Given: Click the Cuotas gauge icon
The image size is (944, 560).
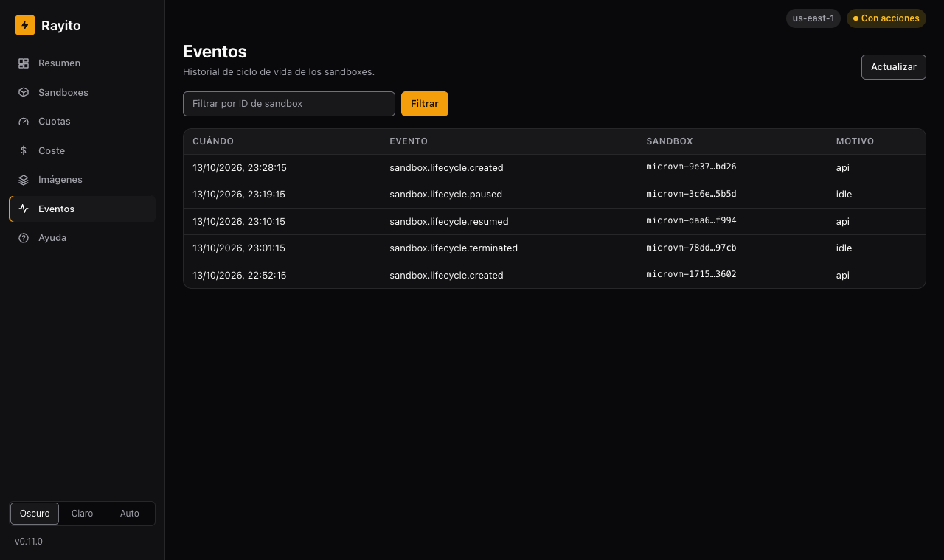Looking at the screenshot, I should (x=24, y=122).
